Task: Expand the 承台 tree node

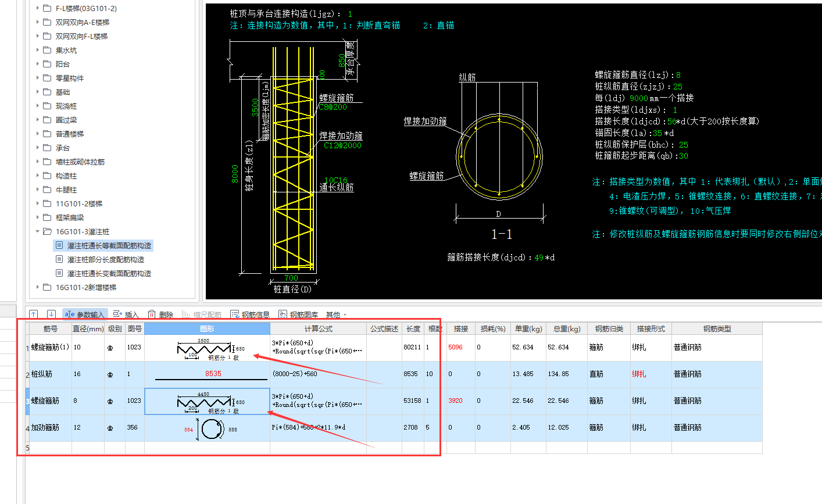Action: click(x=38, y=148)
